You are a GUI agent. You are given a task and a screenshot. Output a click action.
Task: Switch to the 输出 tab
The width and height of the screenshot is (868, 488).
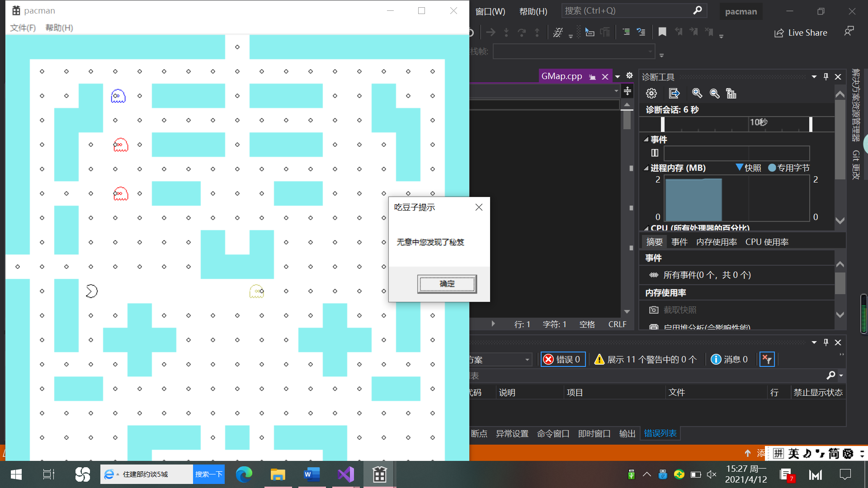tap(627, 434)
